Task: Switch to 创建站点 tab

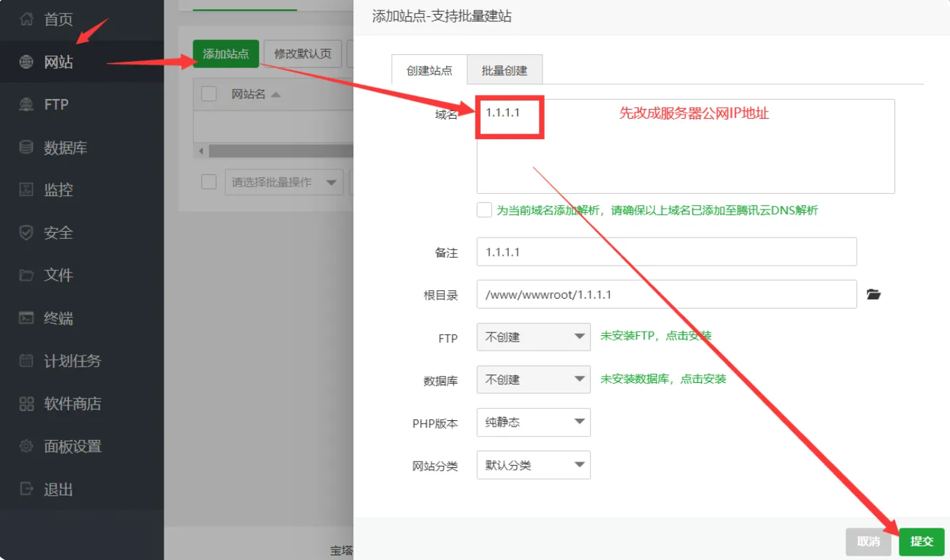Action: pyautogui.click(x=429, y=70)
